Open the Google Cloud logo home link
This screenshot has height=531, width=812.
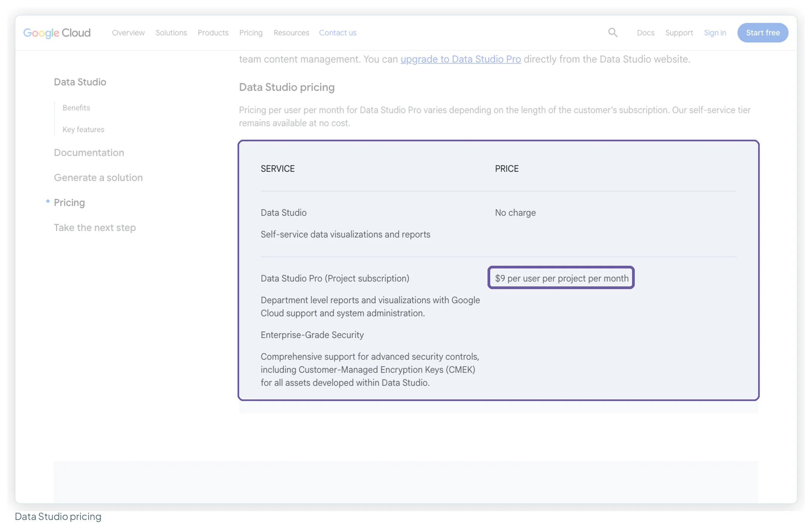57,33
